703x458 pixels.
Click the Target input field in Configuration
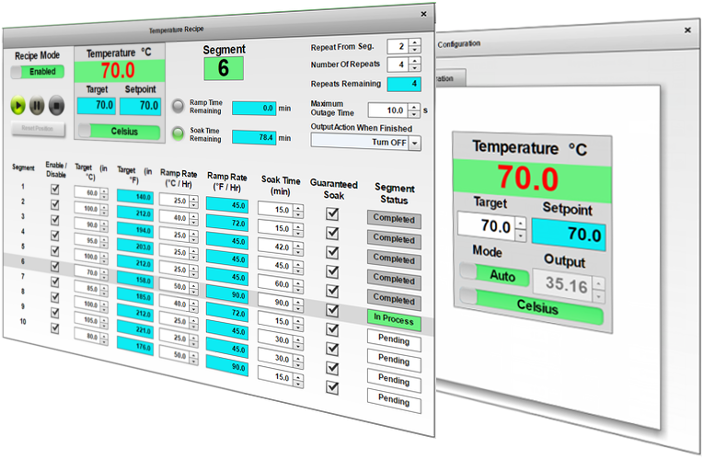tap(493, 227)
